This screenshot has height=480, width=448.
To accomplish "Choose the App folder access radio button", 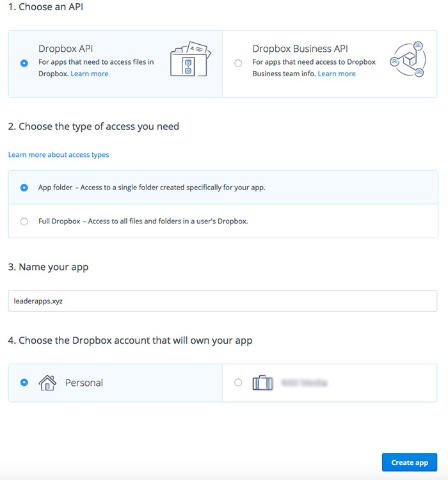I will (24, 188).
